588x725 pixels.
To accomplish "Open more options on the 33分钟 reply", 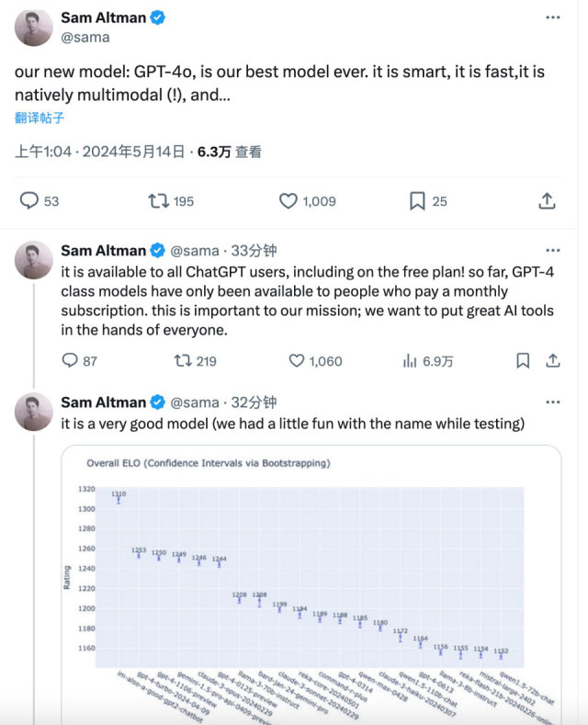I will 552,250.
